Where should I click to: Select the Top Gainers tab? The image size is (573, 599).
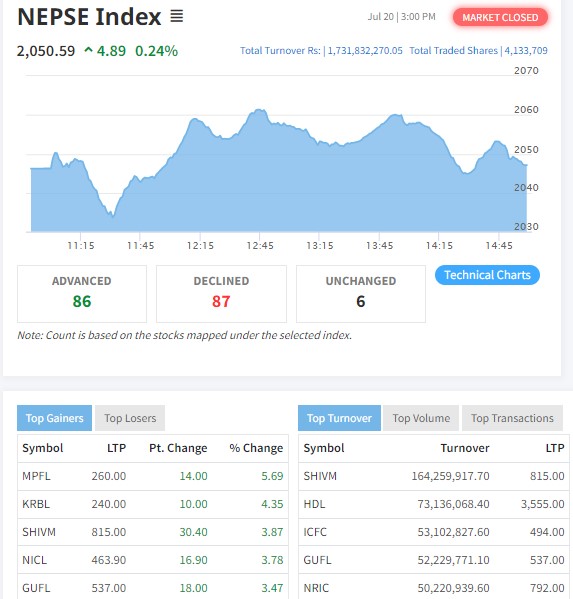click(x=55, y=418)
